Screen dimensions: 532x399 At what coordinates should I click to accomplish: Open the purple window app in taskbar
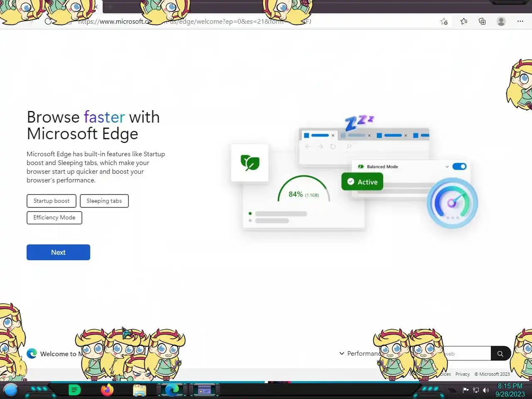[x=204, y=390]
